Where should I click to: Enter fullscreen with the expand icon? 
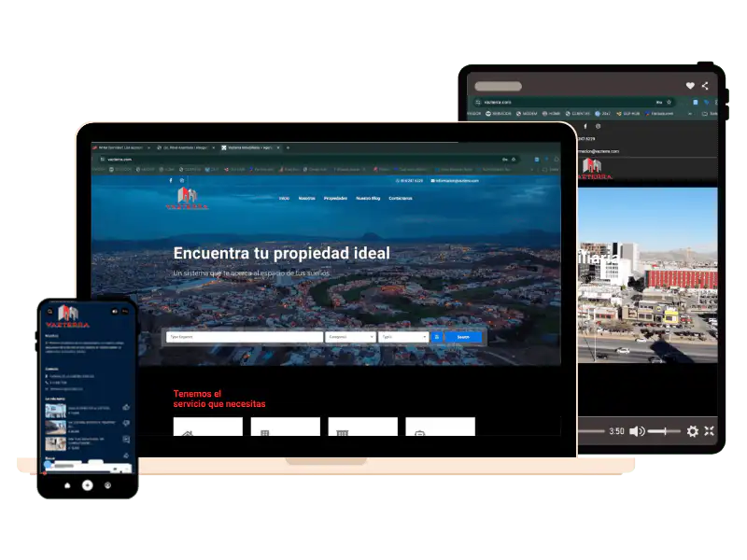click(x=709, y=431)
